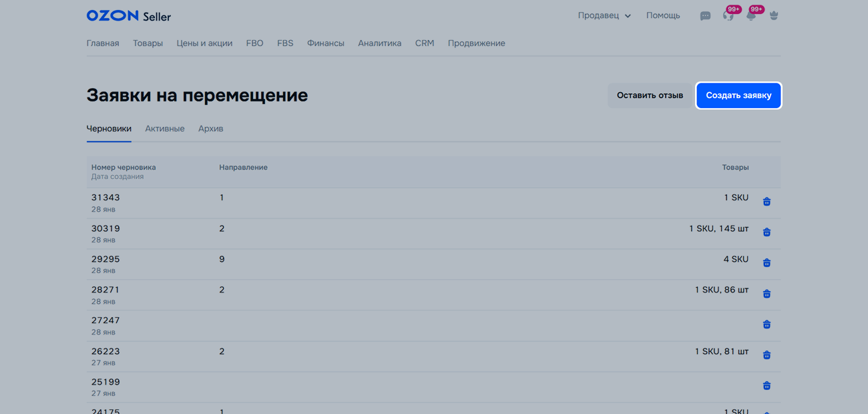Delete draft 31343 with trash icon
868x414 pixels.
767,202
